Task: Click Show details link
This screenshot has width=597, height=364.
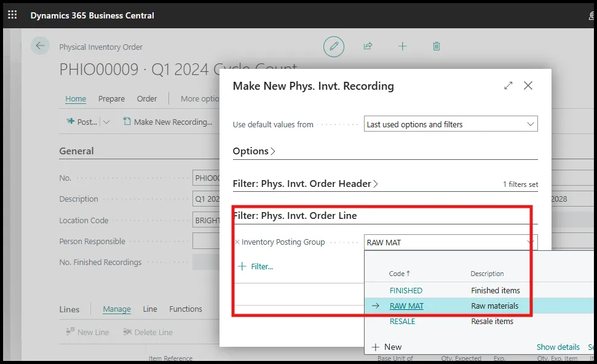Action: pos(558,347)
